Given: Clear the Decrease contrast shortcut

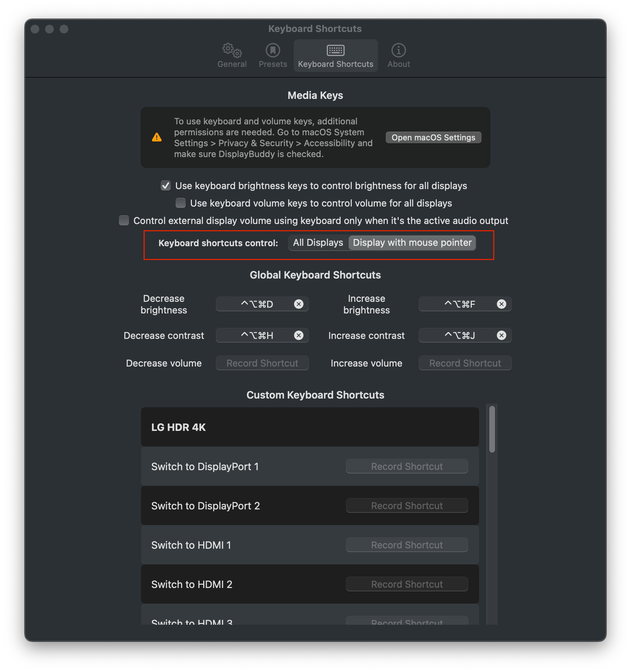Looking at the screenshot, I should click(x=299, y=335).
